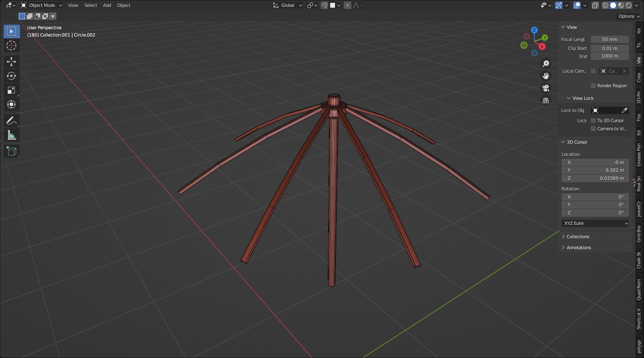Screen dimensions: 644x358
Task: Open gizmo options dropdown arrow
Action: tap(566, 5)
